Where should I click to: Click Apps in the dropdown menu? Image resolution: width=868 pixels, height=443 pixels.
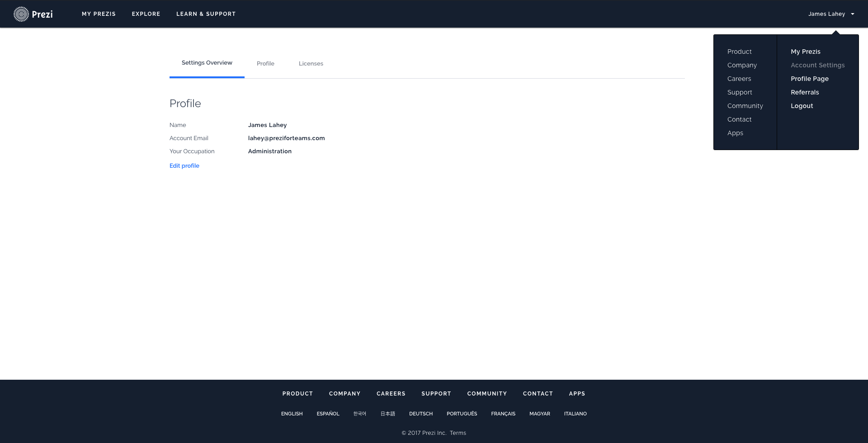click(x=735, y=133)
